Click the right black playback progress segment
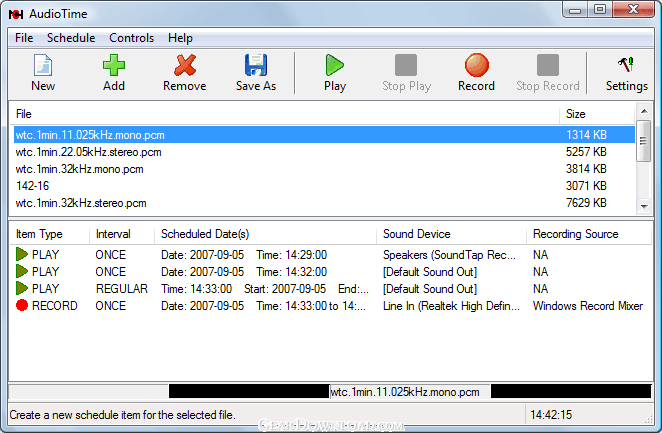Image resolution: width=662 pixels, height=433 pixels. [x=571, y=391]
